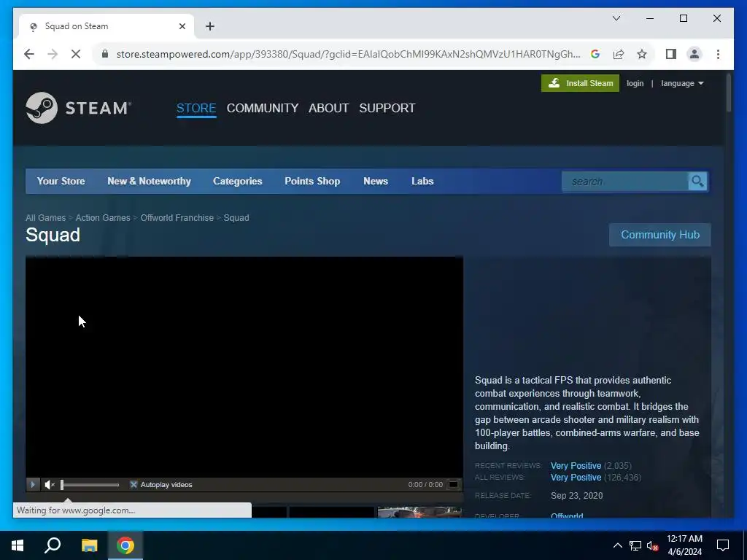Open the Community Hub button
The image size is (747, 560).
coord(660,235)
